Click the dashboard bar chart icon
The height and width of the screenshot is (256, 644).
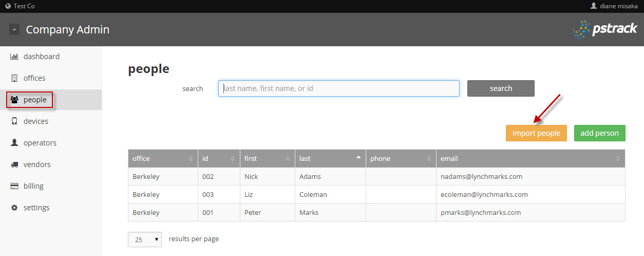pos(14,57)
